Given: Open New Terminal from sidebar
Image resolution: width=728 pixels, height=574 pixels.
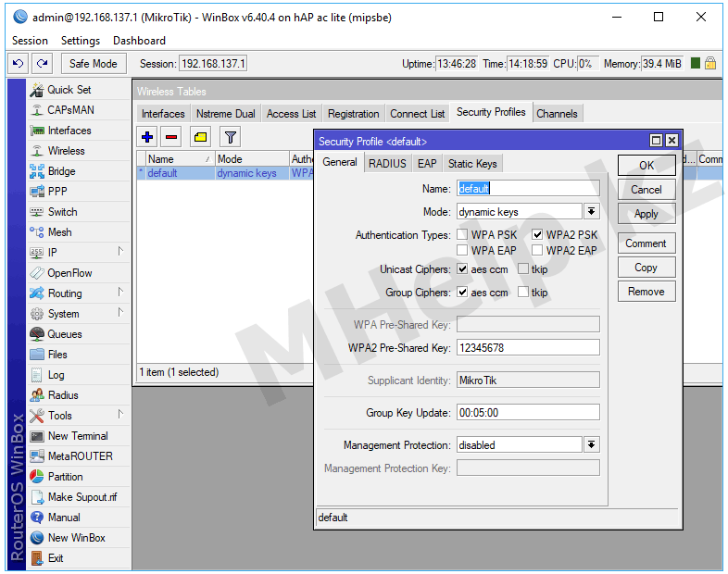Looking at the screenshot, I should (x=79, y=436).
